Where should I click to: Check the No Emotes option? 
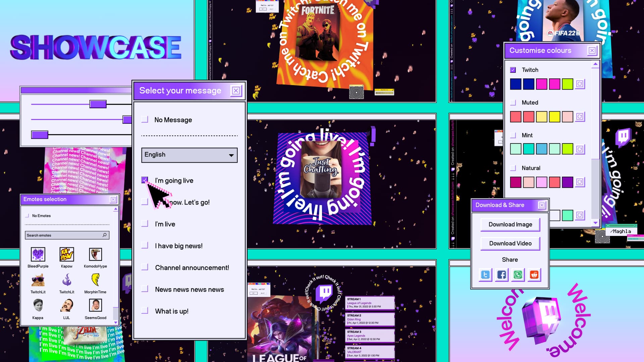click(27, 216)
